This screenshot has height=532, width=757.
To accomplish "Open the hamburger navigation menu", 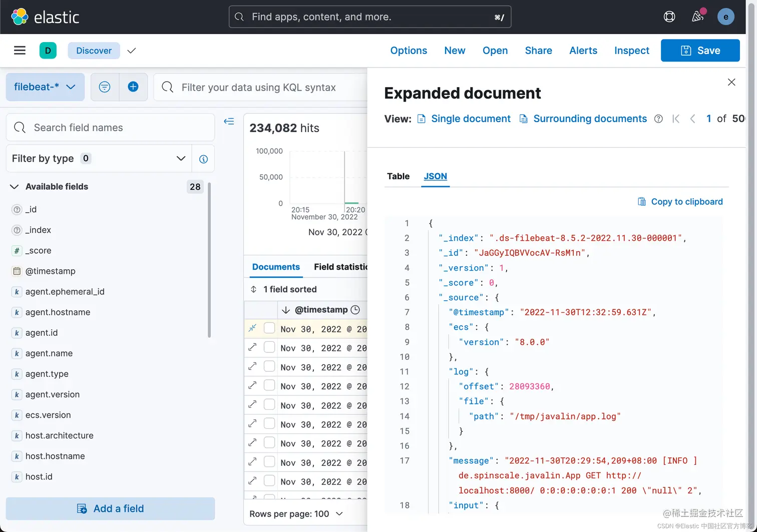I will click(x=20, y=51).
